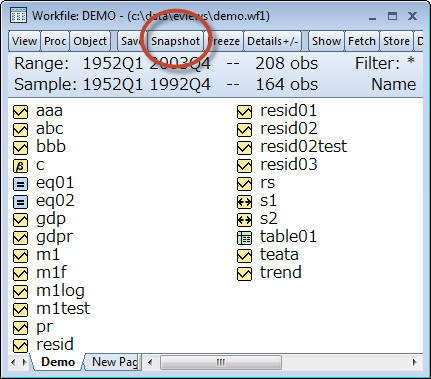Screen dimensions: 431x379
Task: Select the m1log series name
Action: pyautogui.click(x=60, y=292)
